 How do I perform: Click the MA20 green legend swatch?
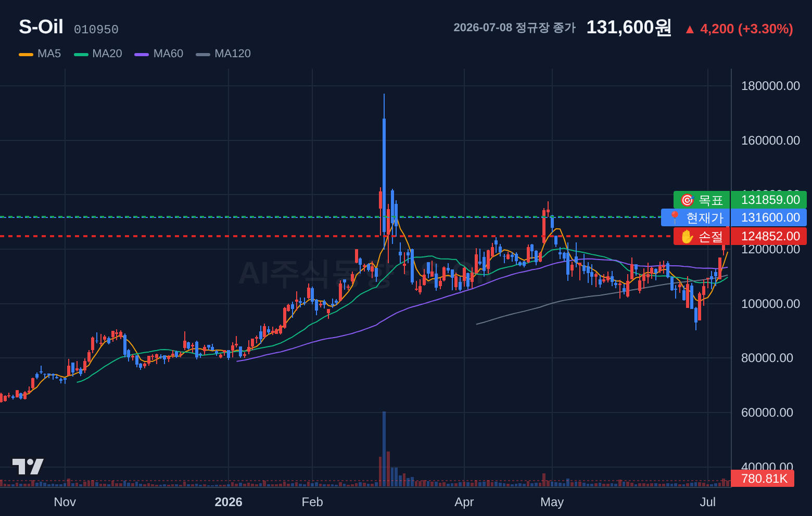pos(81,54)
